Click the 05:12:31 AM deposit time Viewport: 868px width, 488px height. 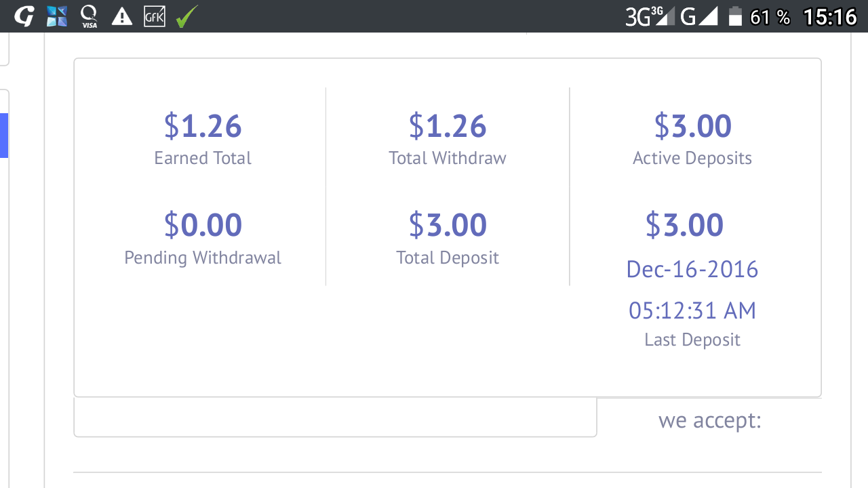click(x=692, y=310)
